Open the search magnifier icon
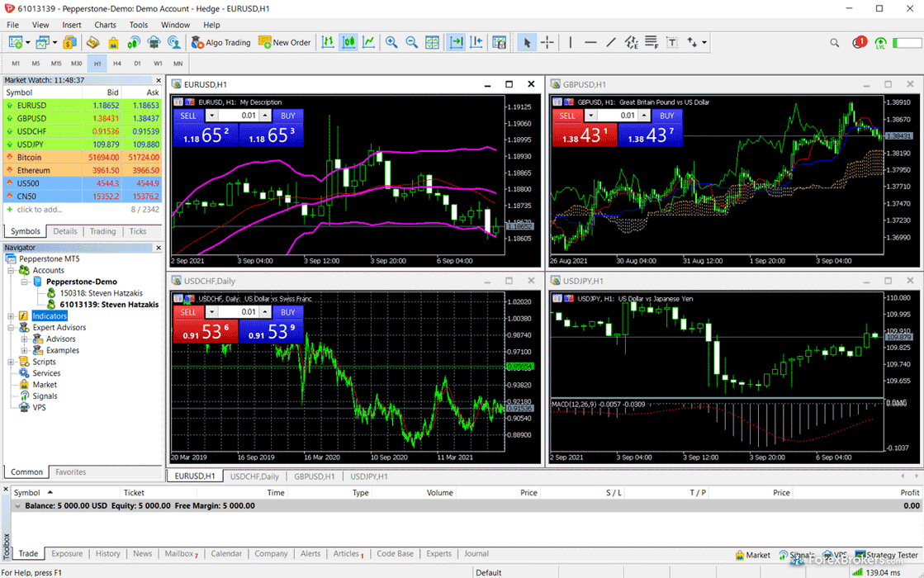Image resolution: width=924 pixels, height=578 pixels. [835, 42]
